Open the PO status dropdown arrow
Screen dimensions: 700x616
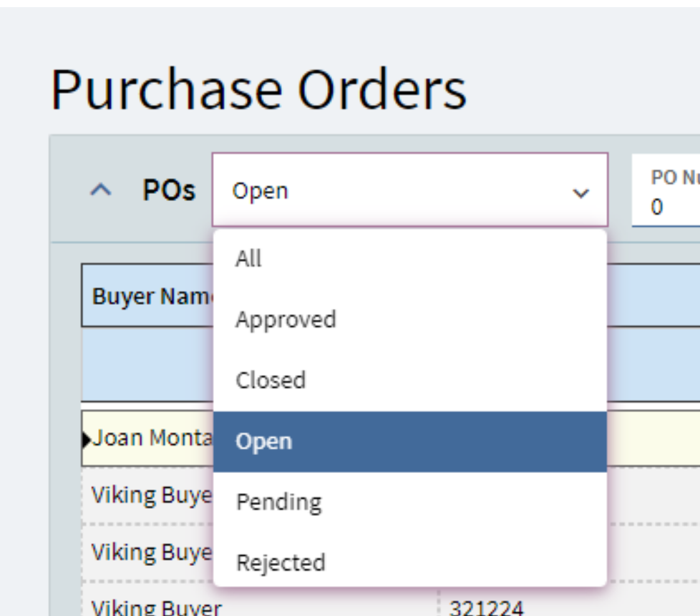click(x=580, y=193)
